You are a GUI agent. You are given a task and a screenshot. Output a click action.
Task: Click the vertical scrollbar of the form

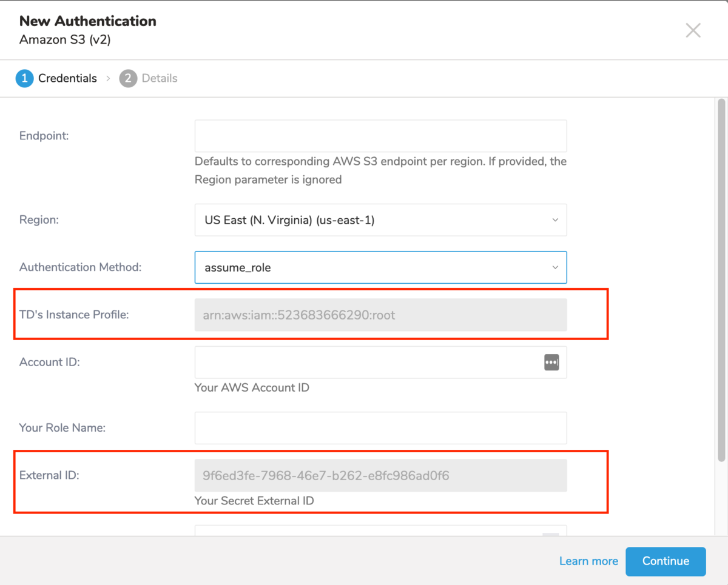pyautogui.click(x=721, y=279)
